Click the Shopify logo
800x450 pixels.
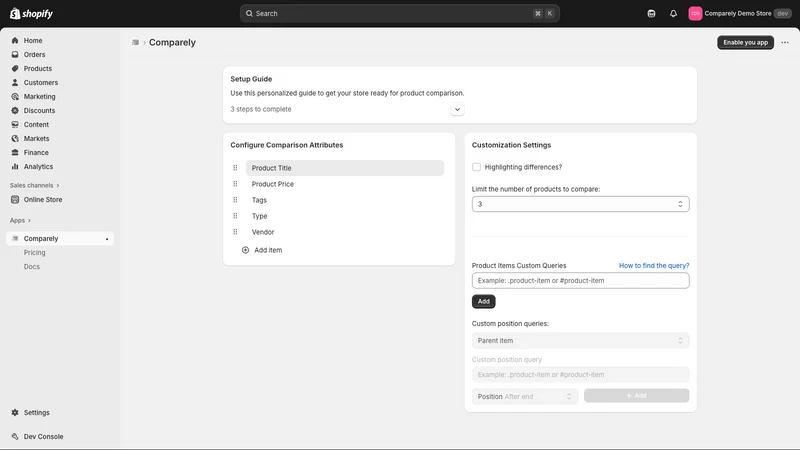[x=31, y=14]
